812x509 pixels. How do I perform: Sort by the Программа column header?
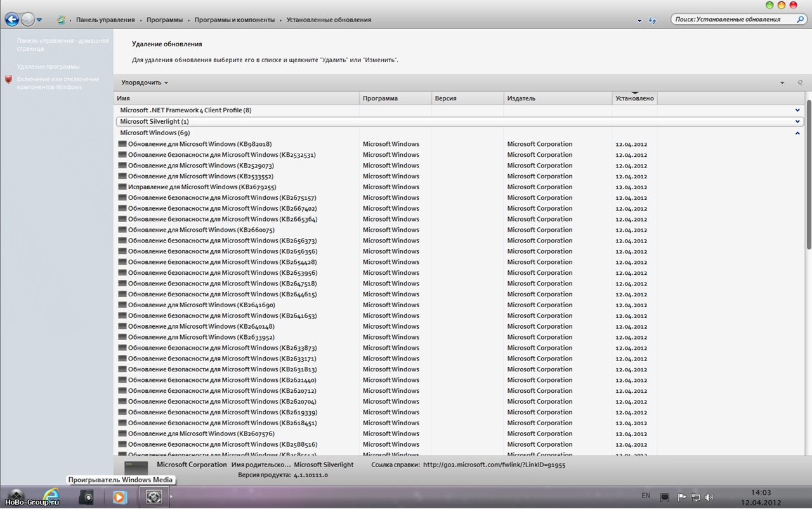pyautogui.click(x=395, y=98)
